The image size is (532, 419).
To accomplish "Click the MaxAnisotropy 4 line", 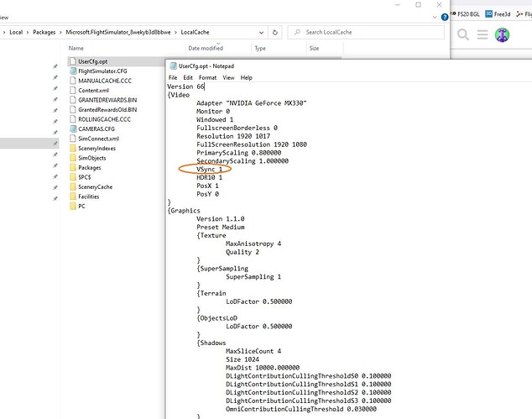I will click(253, 244).
